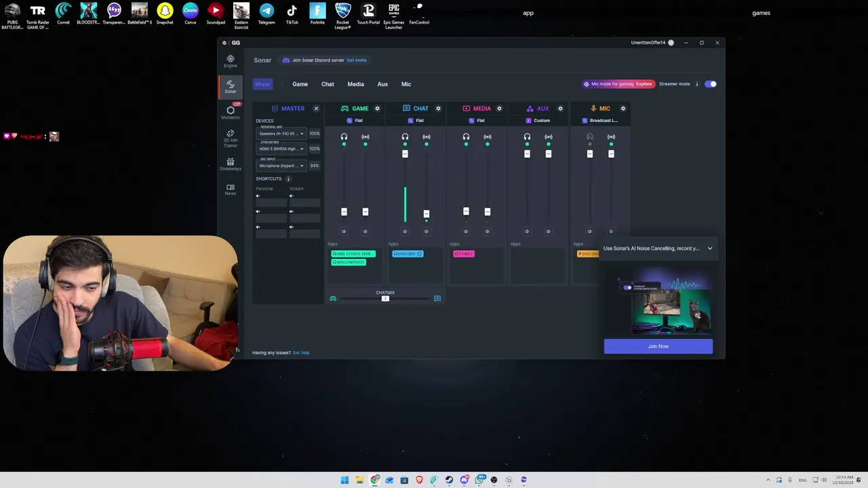
Task: Toggle Streamer mode switch
Action: click(x=711, y=84)
